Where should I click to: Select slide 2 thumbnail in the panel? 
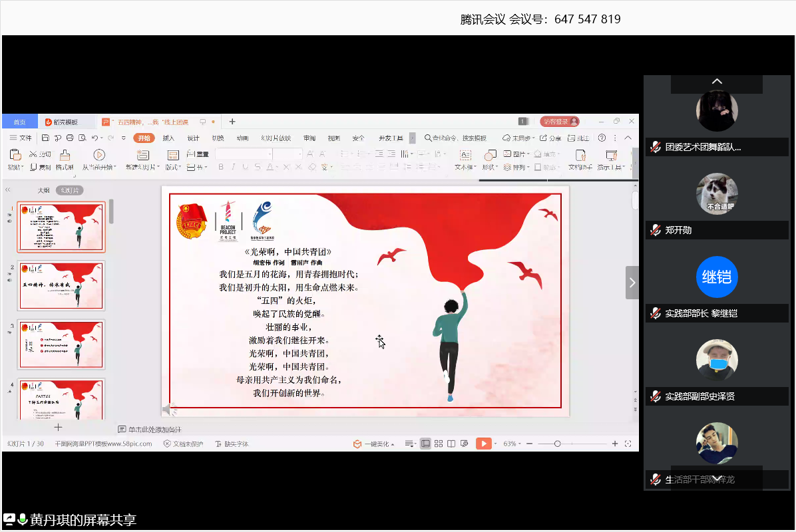[x=61, y=285]
